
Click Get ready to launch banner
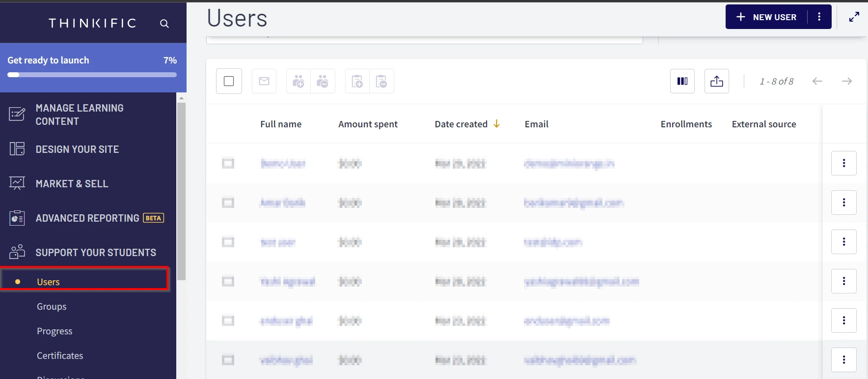93,67
